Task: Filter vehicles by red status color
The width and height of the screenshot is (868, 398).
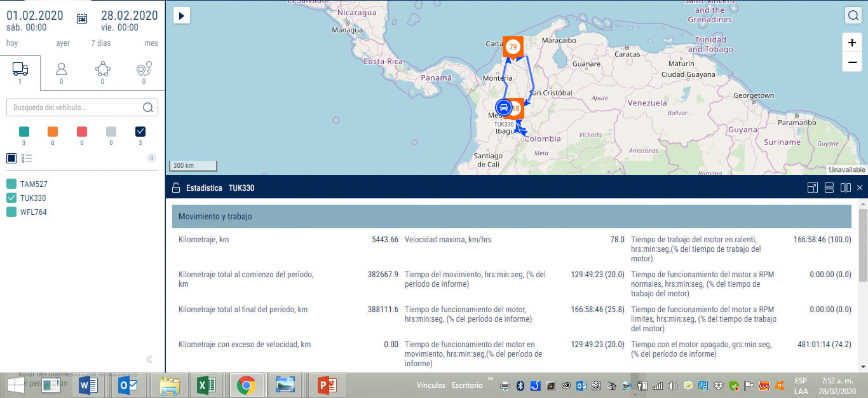Action: click(82, 132)
